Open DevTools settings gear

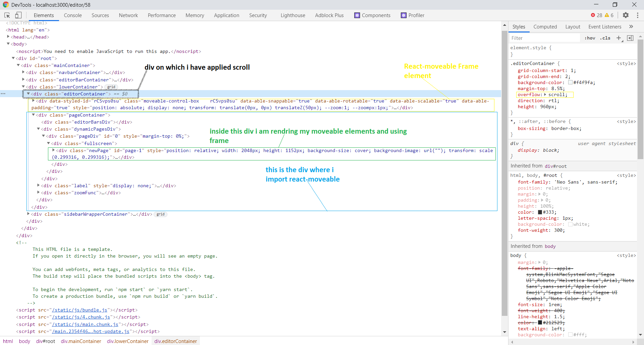[626, 15]
